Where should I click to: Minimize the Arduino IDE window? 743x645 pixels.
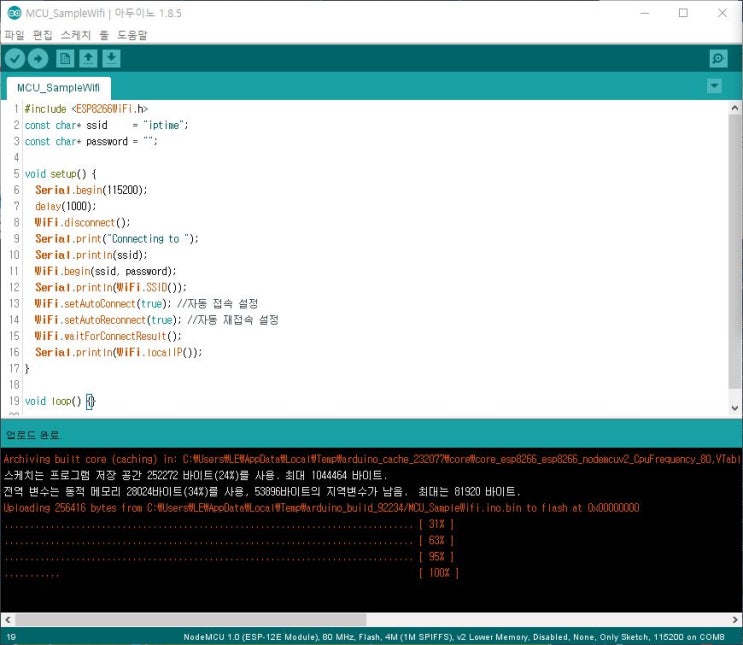point(644,13)
